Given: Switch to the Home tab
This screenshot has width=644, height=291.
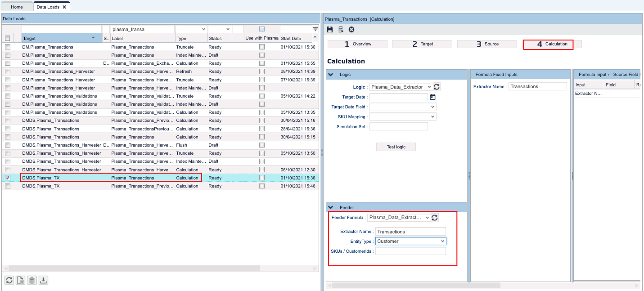Looking at the screenshot, I should click(x=17, y=7).
